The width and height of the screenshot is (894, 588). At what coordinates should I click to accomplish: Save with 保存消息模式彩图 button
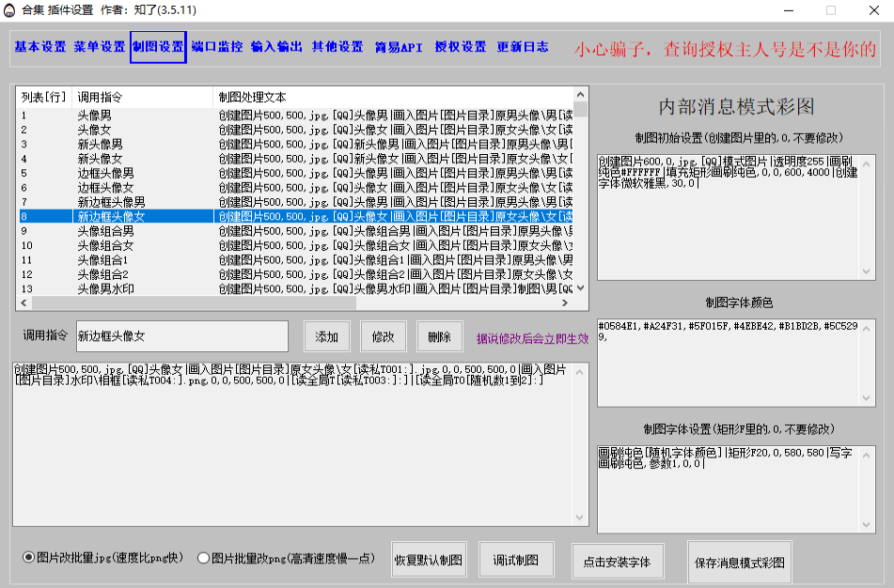(740, 564)
